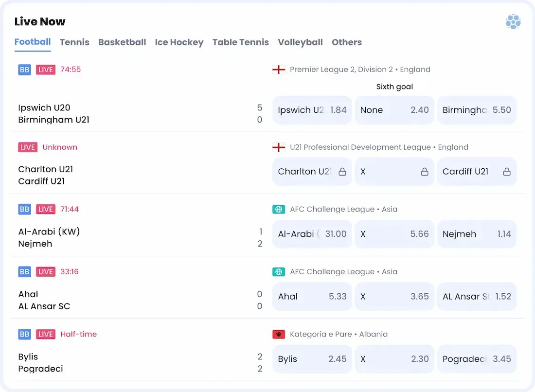535x392 pixels.
Task: Open the AL Ansar SC team name in match list
Action: 44,306
